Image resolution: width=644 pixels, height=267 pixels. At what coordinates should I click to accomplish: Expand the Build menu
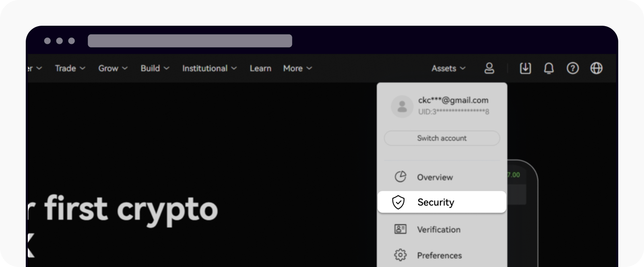(x=155, y=68)
